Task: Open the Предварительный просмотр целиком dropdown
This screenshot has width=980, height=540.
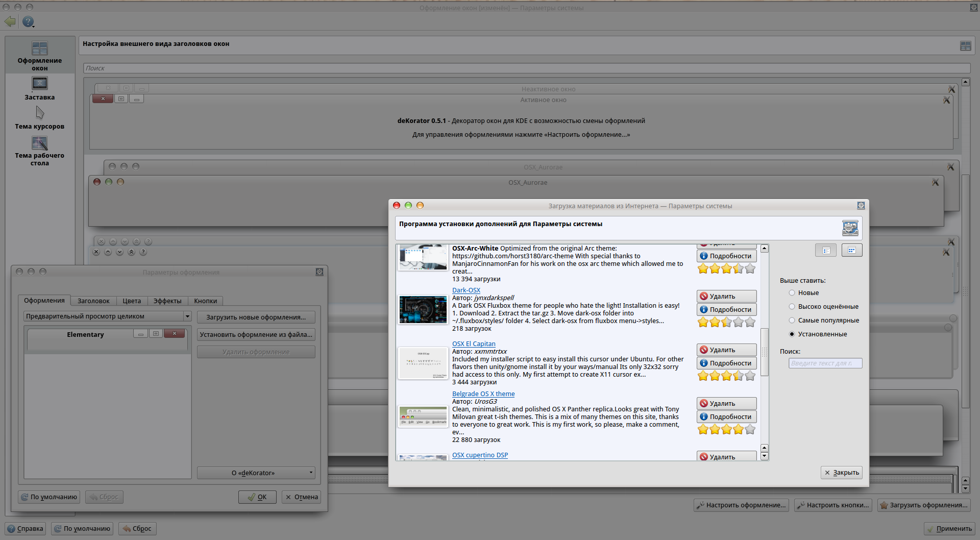Action: [x=107, y=316]
